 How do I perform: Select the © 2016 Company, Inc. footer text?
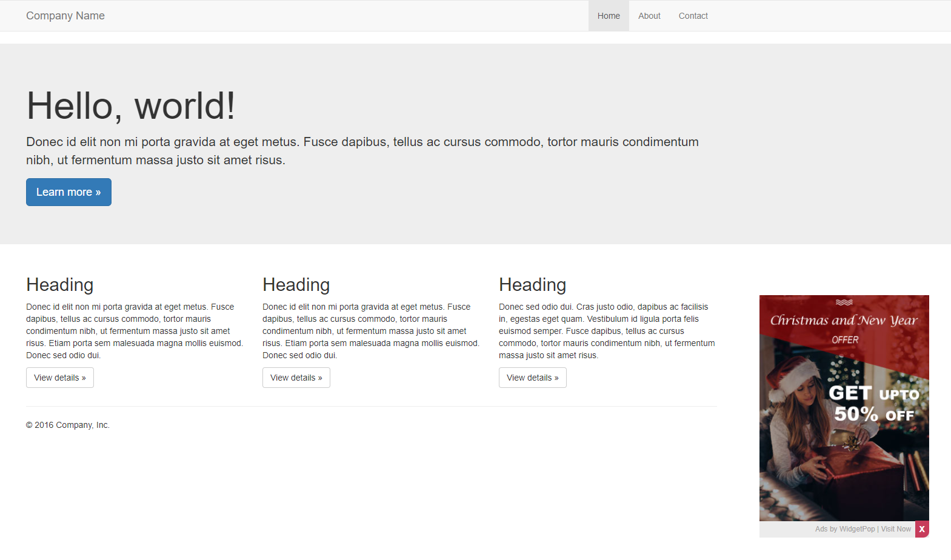[68, 425]
